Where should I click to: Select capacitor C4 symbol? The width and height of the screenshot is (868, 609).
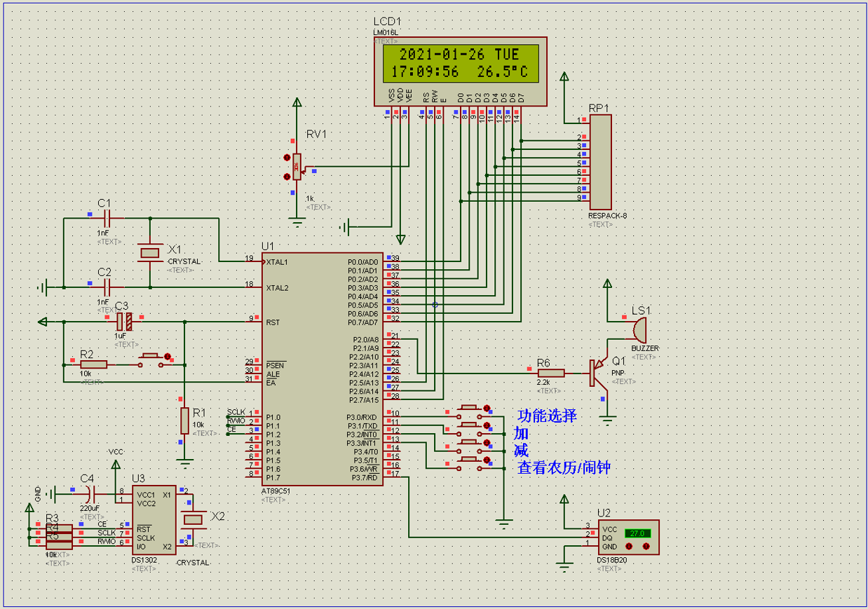88,494
